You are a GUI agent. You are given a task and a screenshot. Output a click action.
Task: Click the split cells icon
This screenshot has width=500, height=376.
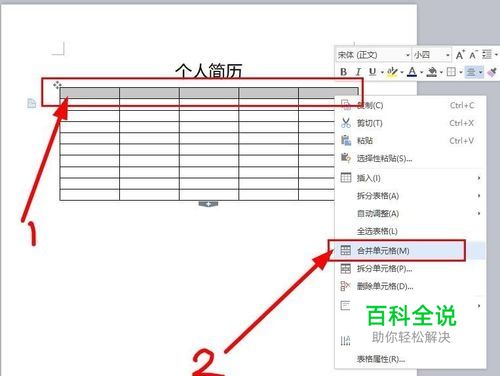point(346,268)
